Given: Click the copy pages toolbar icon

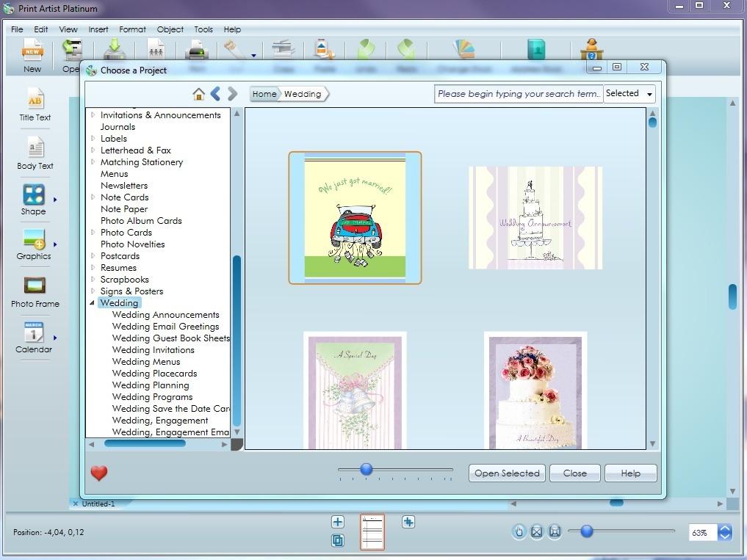Looking at the screenshot, I should point(283,49).
